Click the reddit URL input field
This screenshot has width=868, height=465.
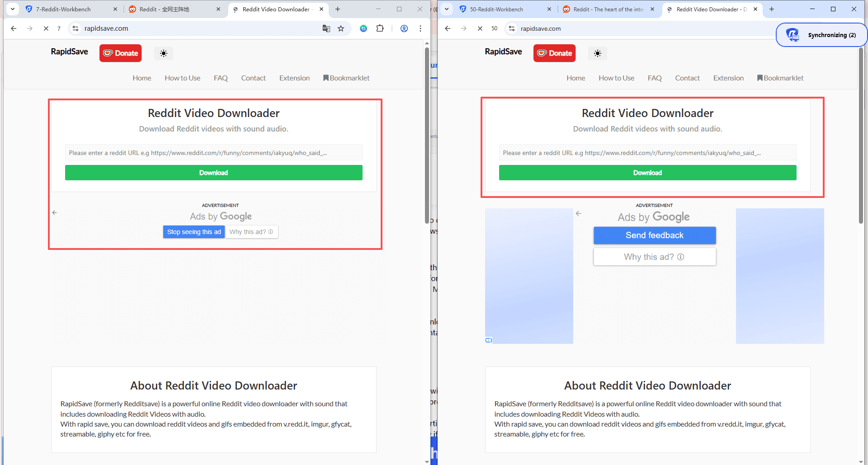[x=213, y=152]
